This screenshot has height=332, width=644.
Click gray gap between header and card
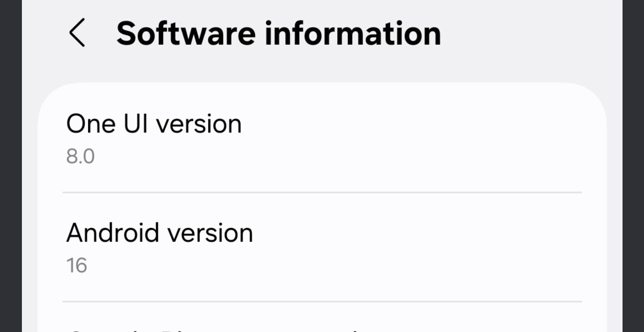point(322,72)
